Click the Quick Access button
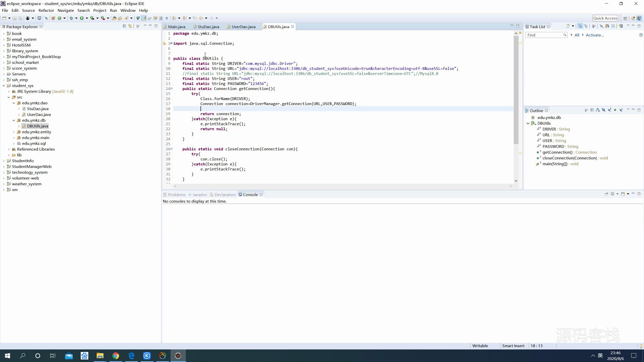Viewport: 644px width, 362px height. tap(605, 18)
